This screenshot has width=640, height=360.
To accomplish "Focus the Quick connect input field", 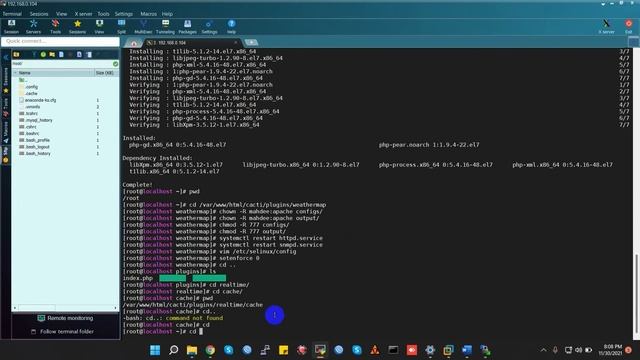I will [60, 41].
